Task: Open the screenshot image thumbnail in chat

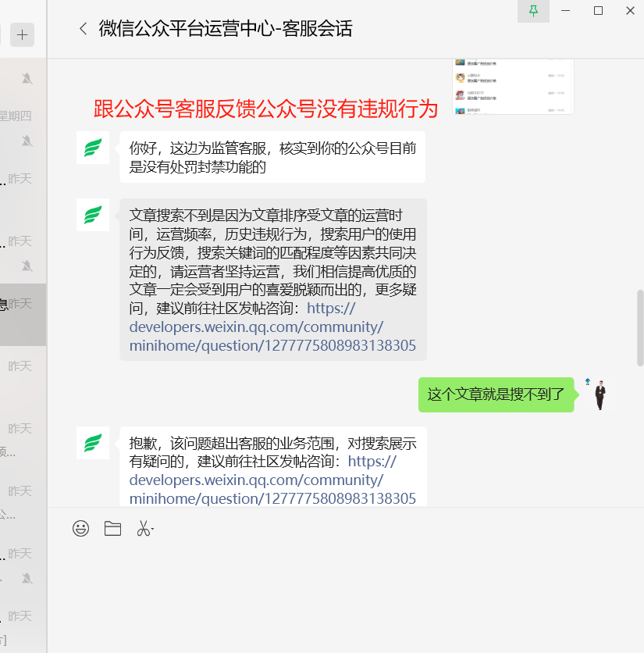Action: (514, 86)
